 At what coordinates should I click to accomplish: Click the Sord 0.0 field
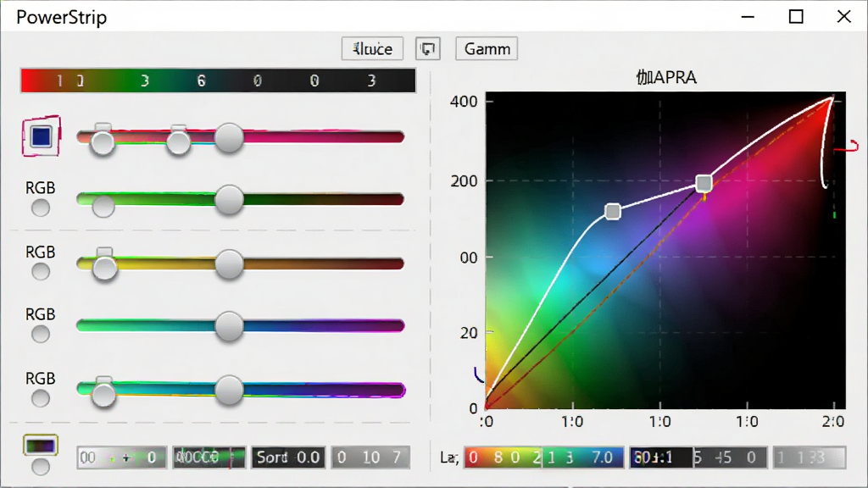coord(288,457)
